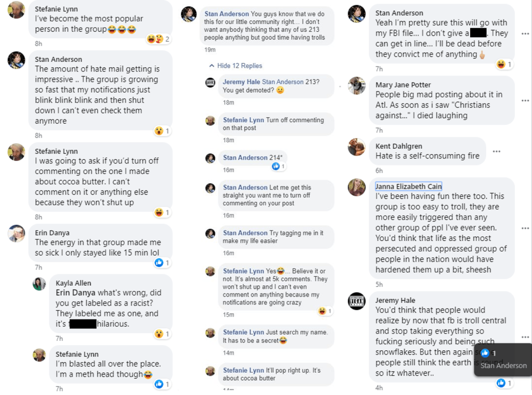The image size is (532, 395).
Task: Click Kent Dahlgren's profile avatar
Action: [x=357, y=147]
